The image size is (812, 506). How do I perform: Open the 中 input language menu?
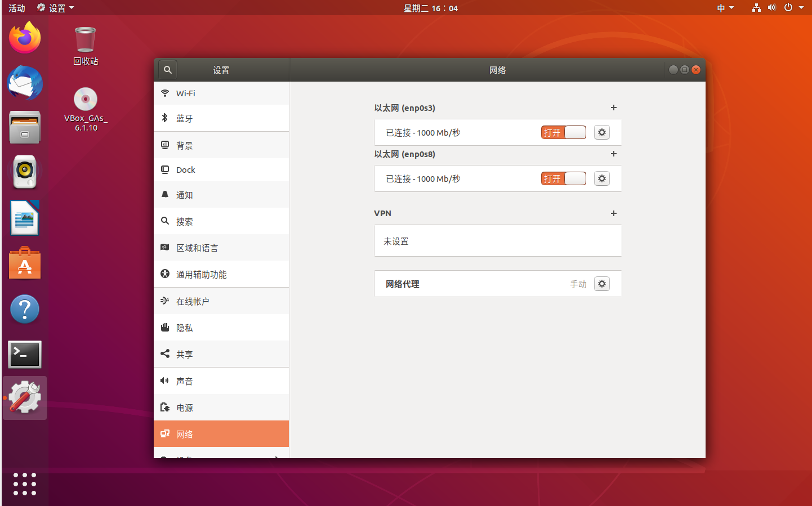725,7
